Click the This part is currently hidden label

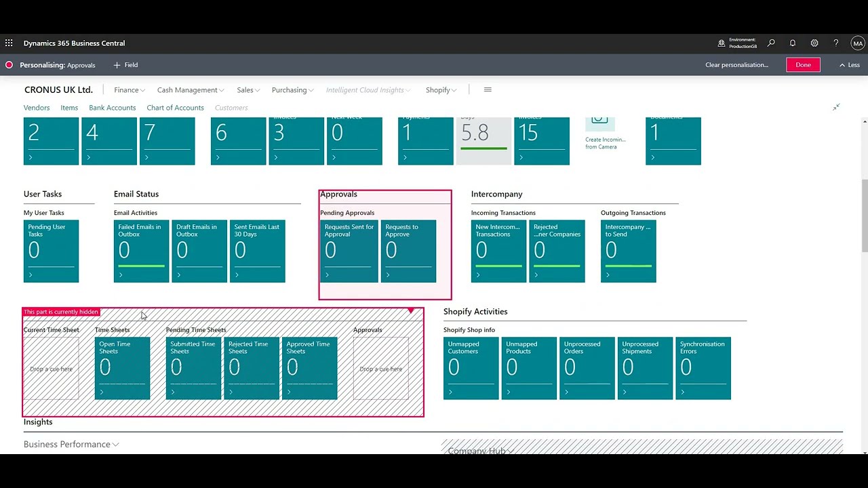61,312
